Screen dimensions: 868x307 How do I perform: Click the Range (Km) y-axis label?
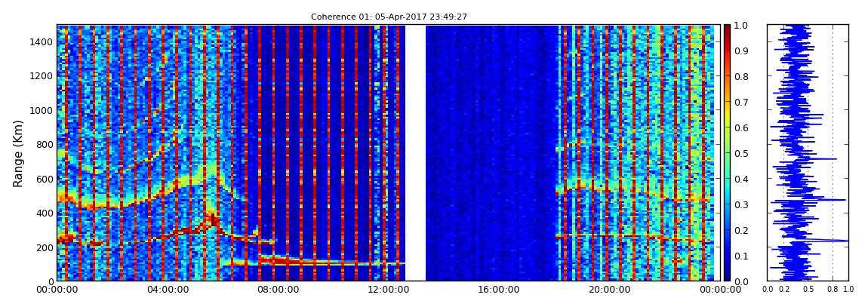point(17,153)
